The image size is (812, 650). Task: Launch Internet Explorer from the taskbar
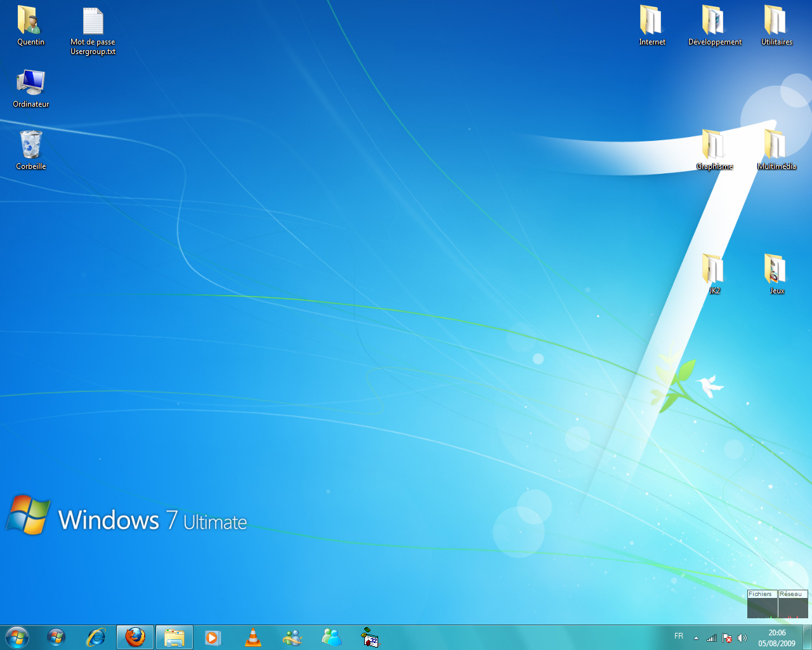[x=96, y=637]
